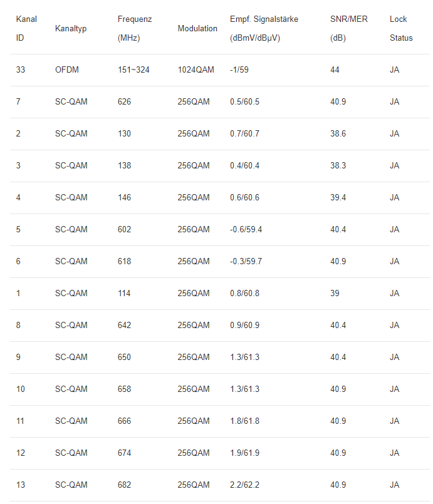Click signal strength -0.6/59.4 in channel 5
This screenshot has height=504, width=433.
pyautogui.click(x=246, y=229)
